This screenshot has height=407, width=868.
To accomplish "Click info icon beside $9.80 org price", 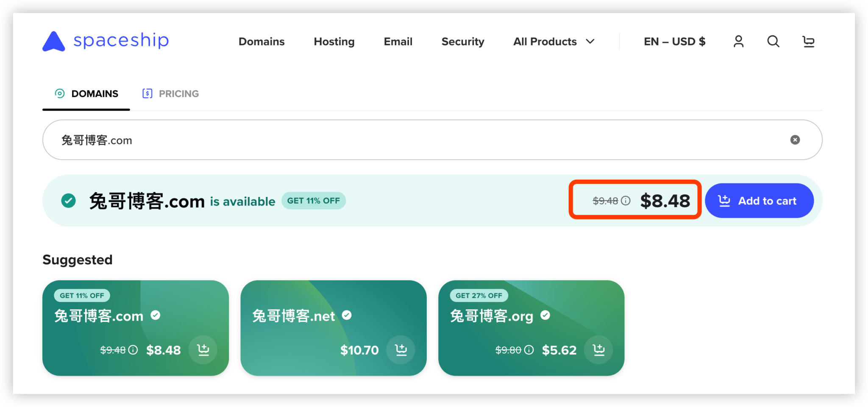I will [x=529, y=350].
